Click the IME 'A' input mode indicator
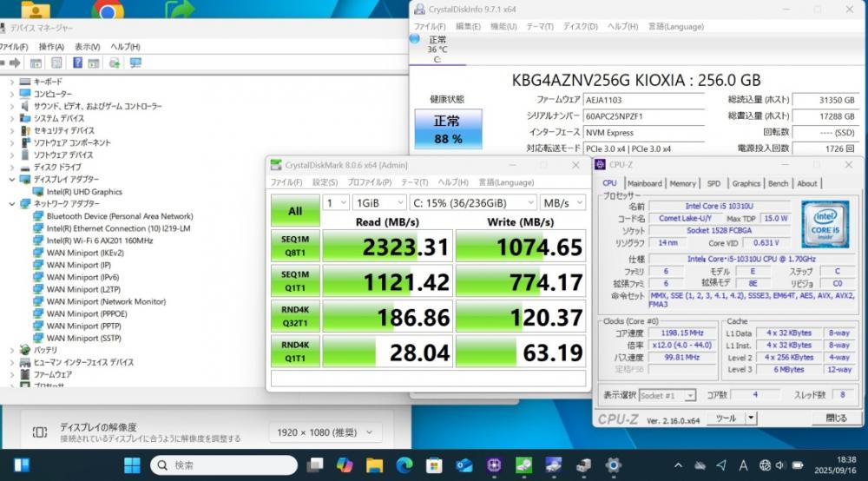The height and width of the screenshot is (481, 868). click(x=743, y=465)
